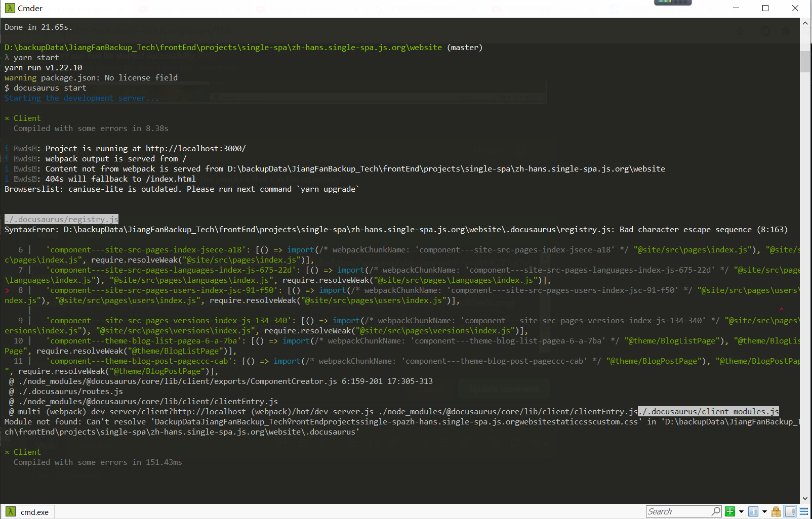Toggle the scrollbar visibility status bar icon
This screenshot has height=519, width=812.
pyautogui.click(x=790, y=511)
